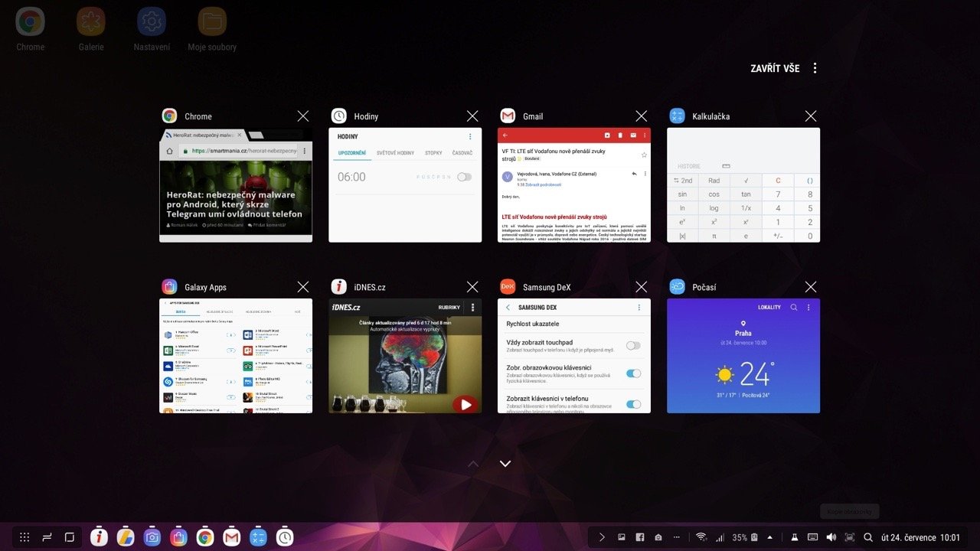Open the iDNES.cz three-dot menu
Viewport: 980px width, 551px height.
coord(472,307)
